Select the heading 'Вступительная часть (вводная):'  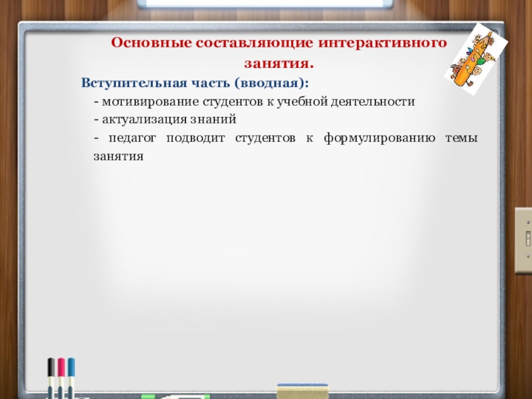(195, 82)
